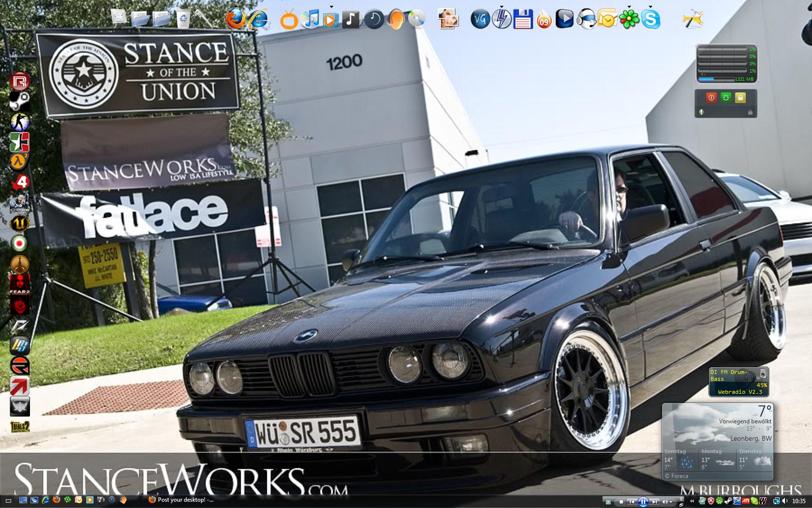812x508 pixels.
Task: Select Sonntag forecast in the weather gadget
Action: (x=681, y=459)
